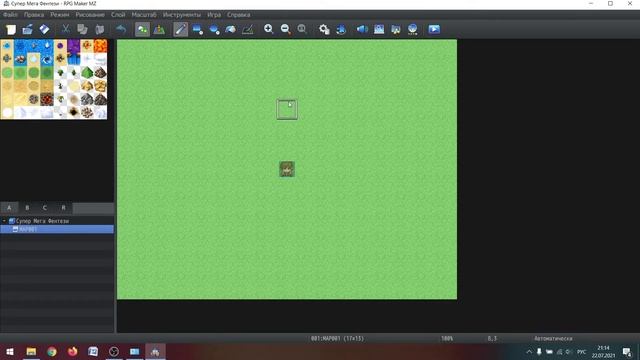640x360 pixels.
Task: Switch keyboard language РУС indicator
Action: tap(581, 351)
